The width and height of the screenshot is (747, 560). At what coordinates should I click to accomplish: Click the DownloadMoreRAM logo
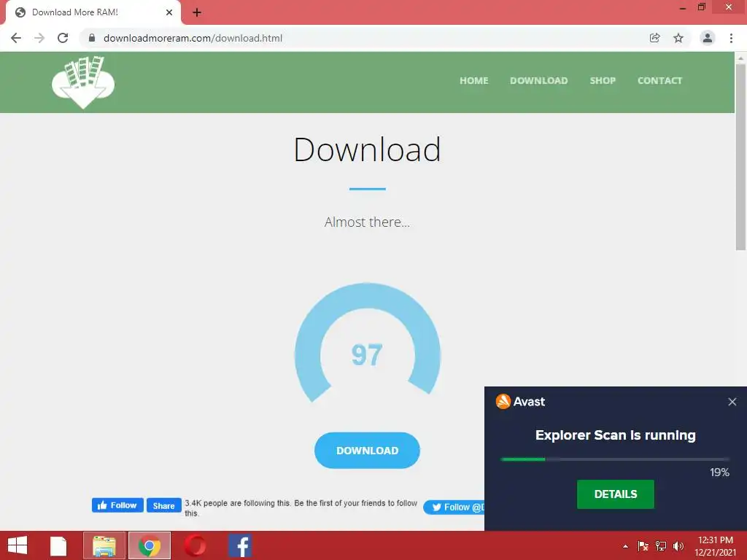pos(83,82)
